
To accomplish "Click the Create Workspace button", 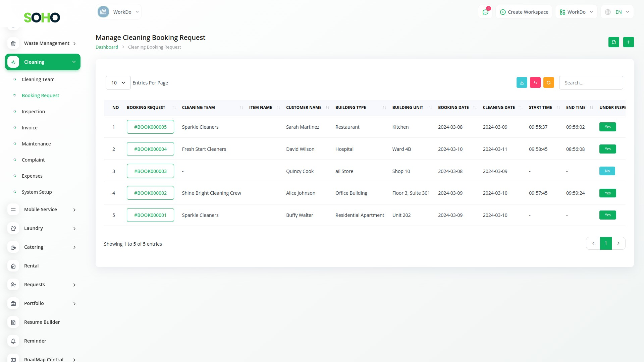I will [524, 12].
